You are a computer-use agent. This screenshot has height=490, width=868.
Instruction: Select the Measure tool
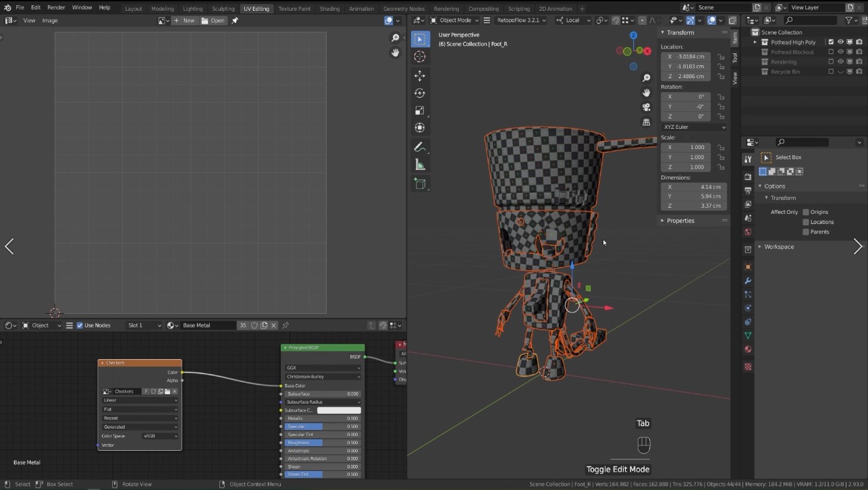pyautogui.click(x=420, y=164)
